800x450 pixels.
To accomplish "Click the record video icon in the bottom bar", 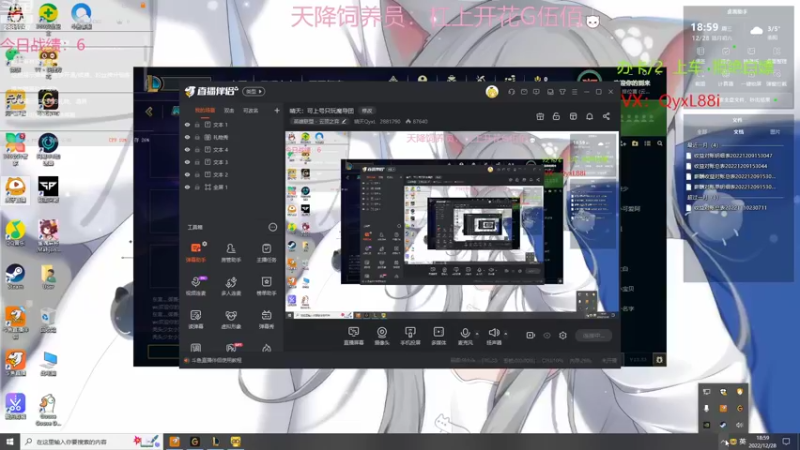I will tap(530, 335).
